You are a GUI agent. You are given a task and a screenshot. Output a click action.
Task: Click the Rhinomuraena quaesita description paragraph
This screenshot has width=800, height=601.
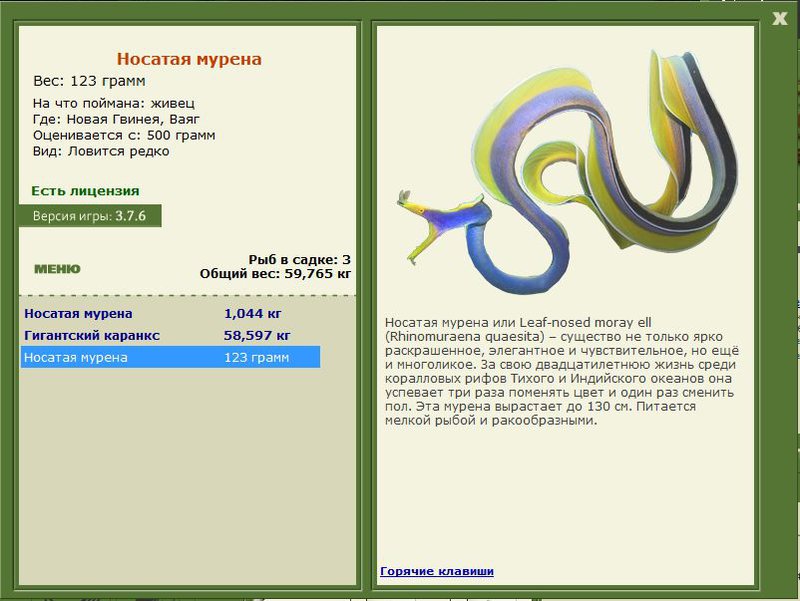click(x=562, y=371)
